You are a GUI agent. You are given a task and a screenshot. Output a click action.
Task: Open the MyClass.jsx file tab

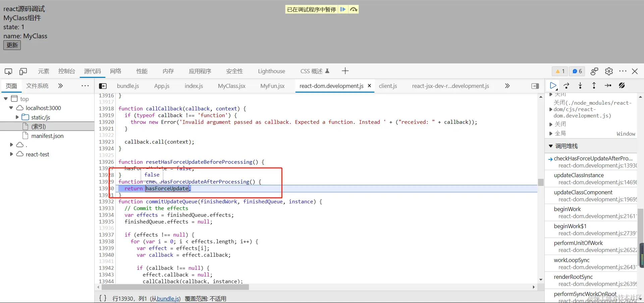(x=232, y=86)
